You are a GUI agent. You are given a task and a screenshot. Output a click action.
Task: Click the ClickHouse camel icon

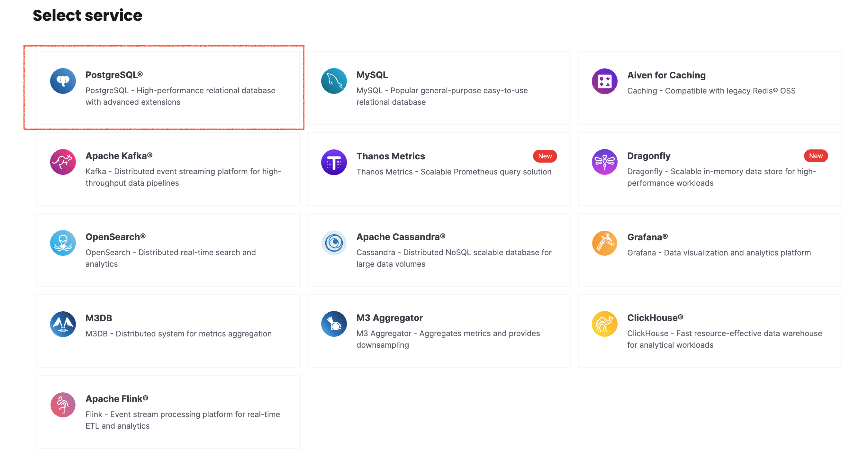tap(604, 324)
